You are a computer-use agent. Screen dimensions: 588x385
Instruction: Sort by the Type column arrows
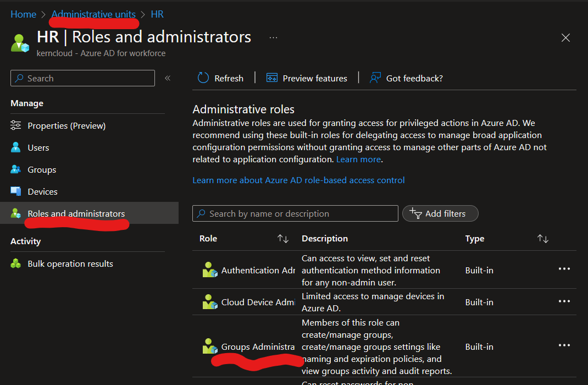(x=542, y=239)
